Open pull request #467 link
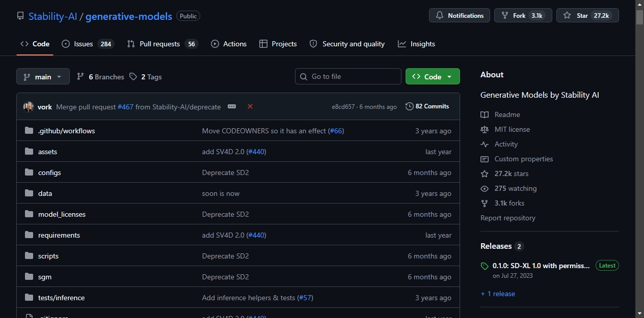Screen dimensions: 644x318 coord(125,107)
